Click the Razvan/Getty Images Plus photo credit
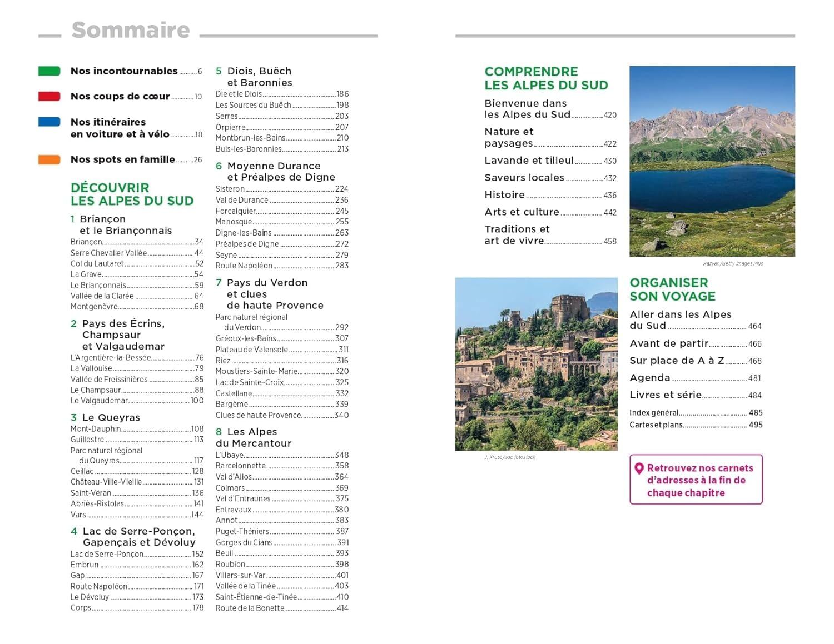Image resolution: width=834 pixels, height=644 pixels. pyautogui.click(x=734, y=264)
